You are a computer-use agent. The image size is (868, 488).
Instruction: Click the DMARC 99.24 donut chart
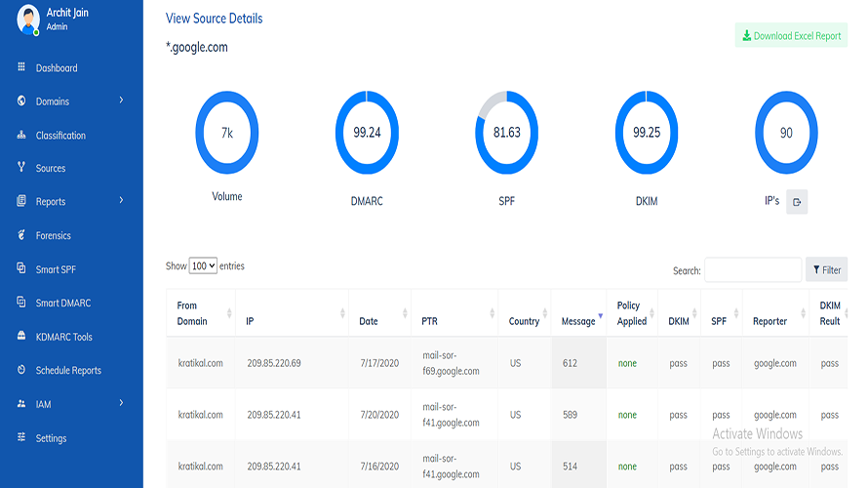point(367,133)
